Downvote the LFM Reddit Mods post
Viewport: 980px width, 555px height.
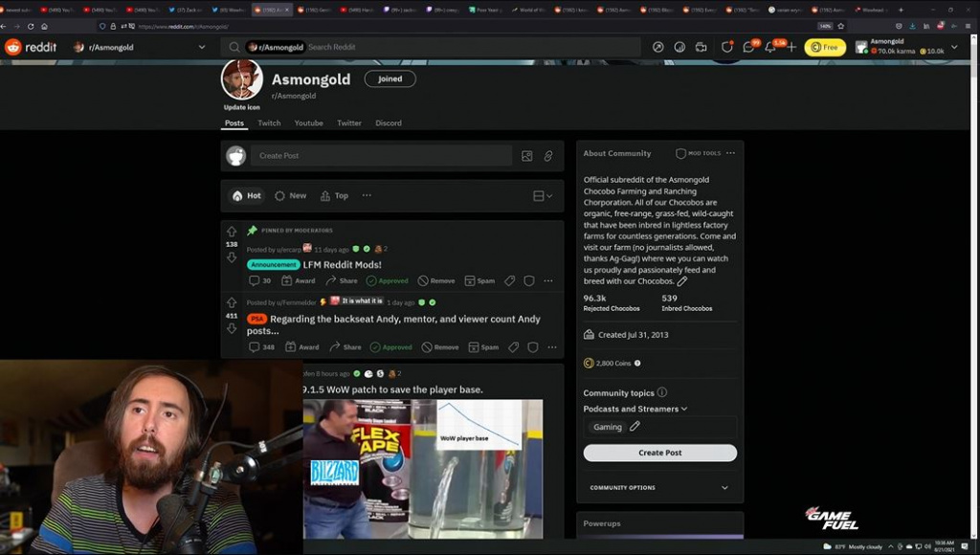232,257
